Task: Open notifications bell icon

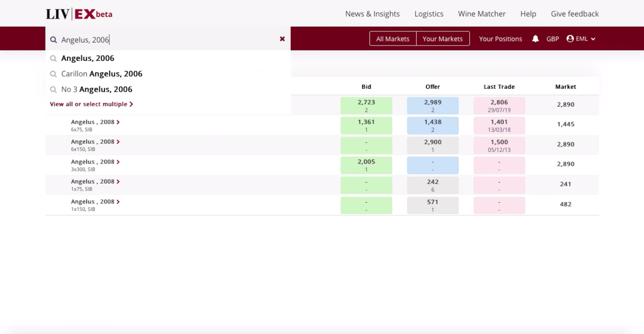Action: click(x=535, y=39)
